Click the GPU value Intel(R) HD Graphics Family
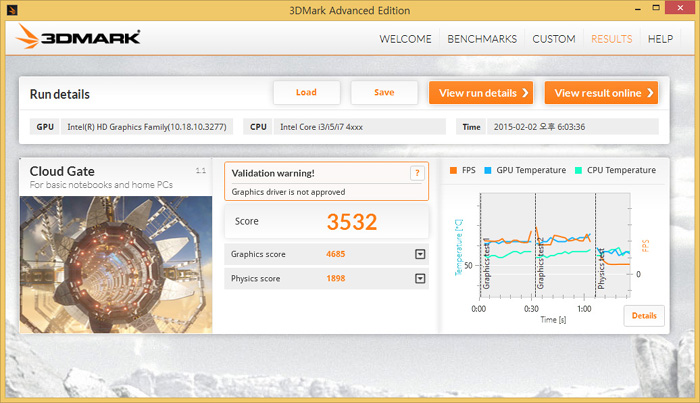Viewport: 700px width, 403px height. coord(147,127)
